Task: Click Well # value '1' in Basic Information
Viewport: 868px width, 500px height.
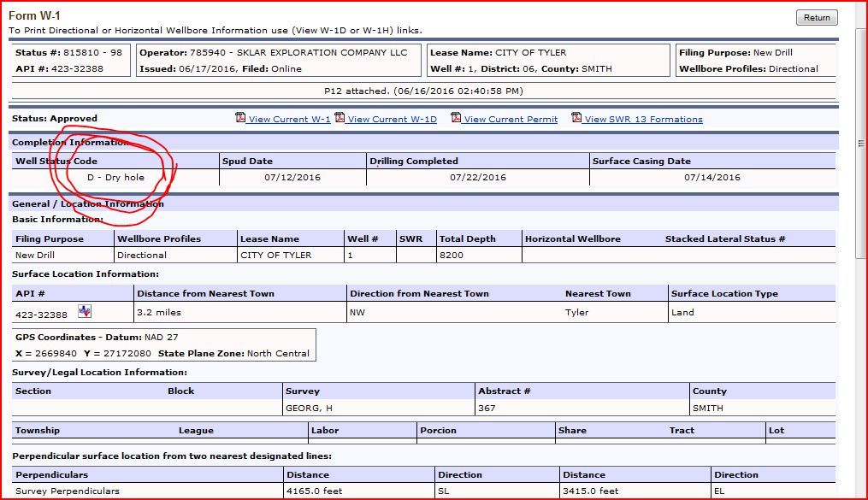Action: point(350,255)
